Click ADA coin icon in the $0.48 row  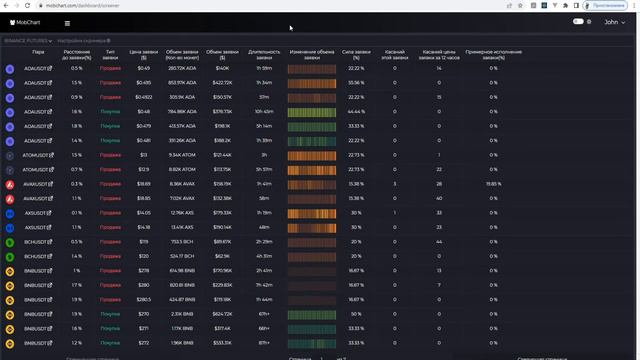click(10, 112)
